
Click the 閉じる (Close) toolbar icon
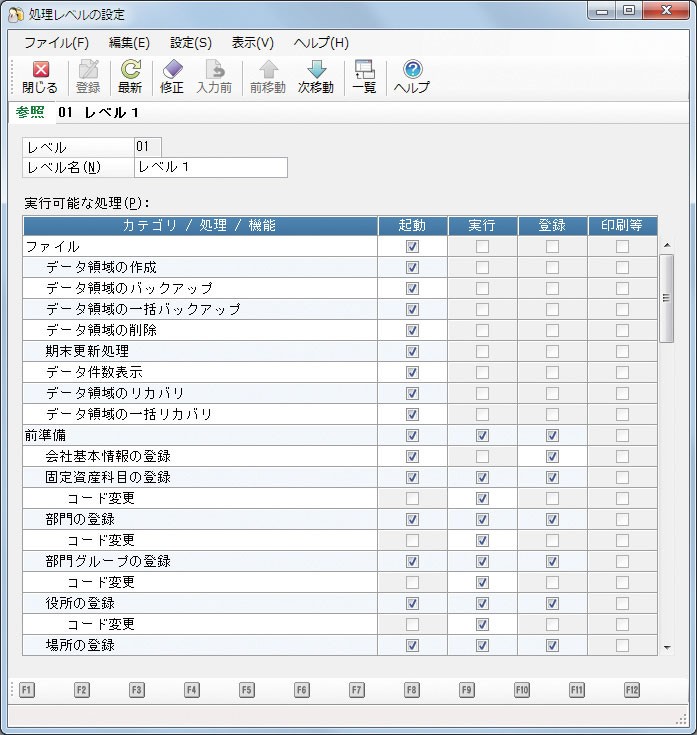click(x=40, y=70)
